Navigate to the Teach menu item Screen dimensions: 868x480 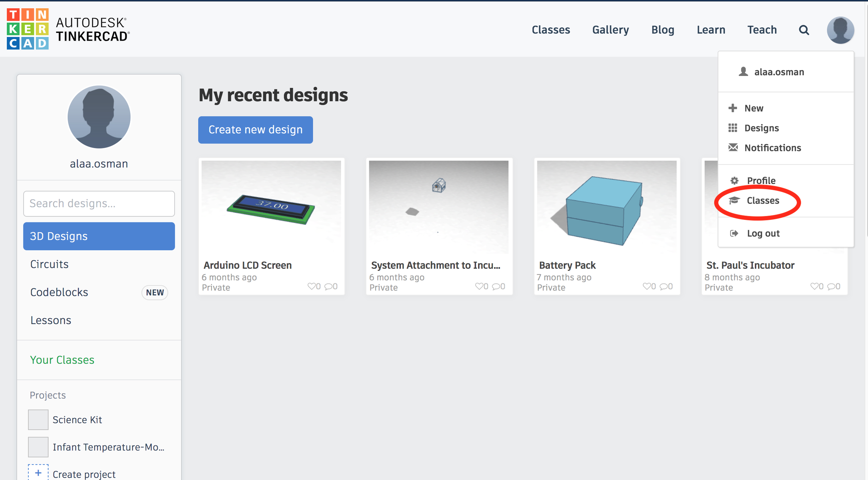point(762,30)
